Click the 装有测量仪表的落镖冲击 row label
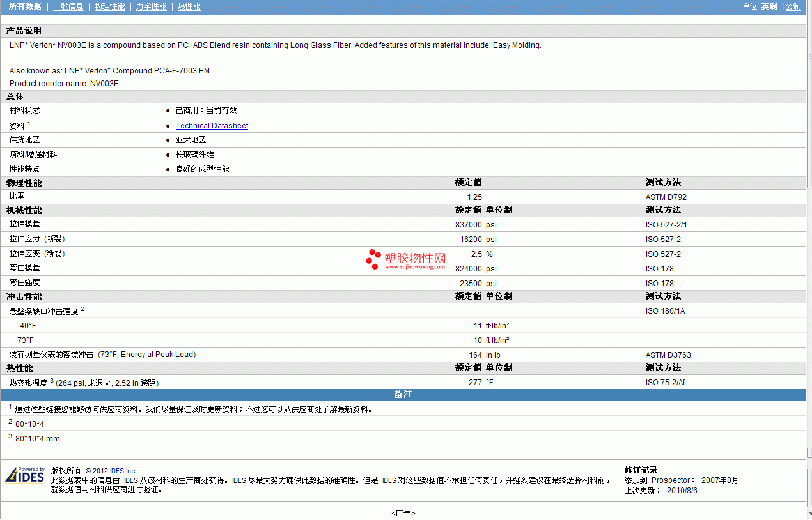 tap(102, 355)
